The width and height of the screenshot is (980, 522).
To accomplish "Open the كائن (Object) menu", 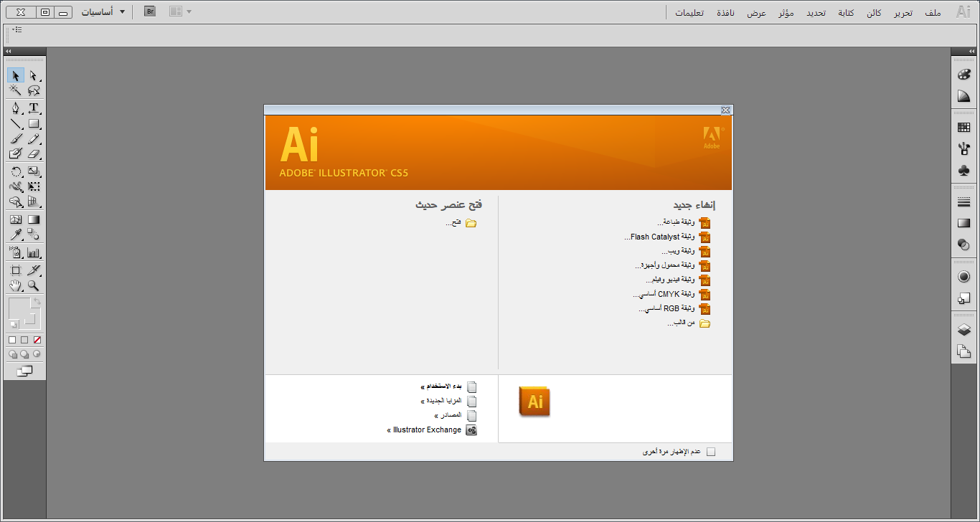I will pos(874,13).
